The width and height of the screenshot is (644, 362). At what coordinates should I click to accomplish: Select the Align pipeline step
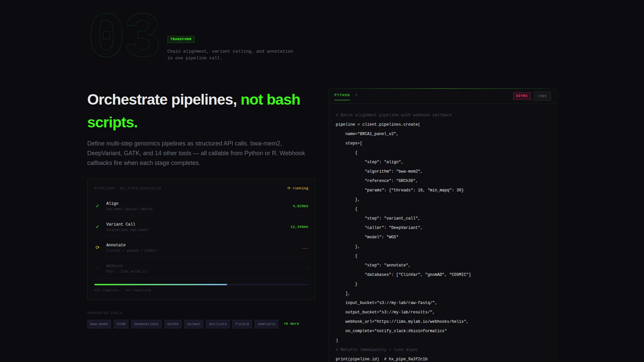click(x=201, y=206)
